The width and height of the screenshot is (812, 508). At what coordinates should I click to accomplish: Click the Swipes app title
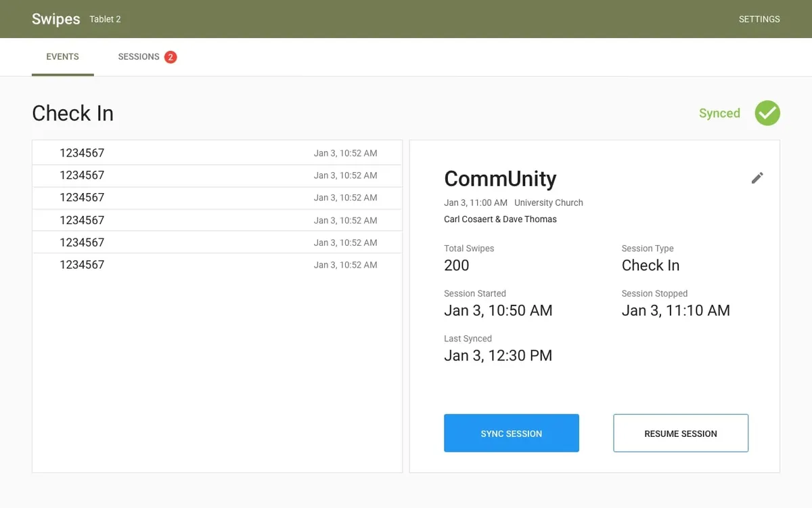(55, 19)
